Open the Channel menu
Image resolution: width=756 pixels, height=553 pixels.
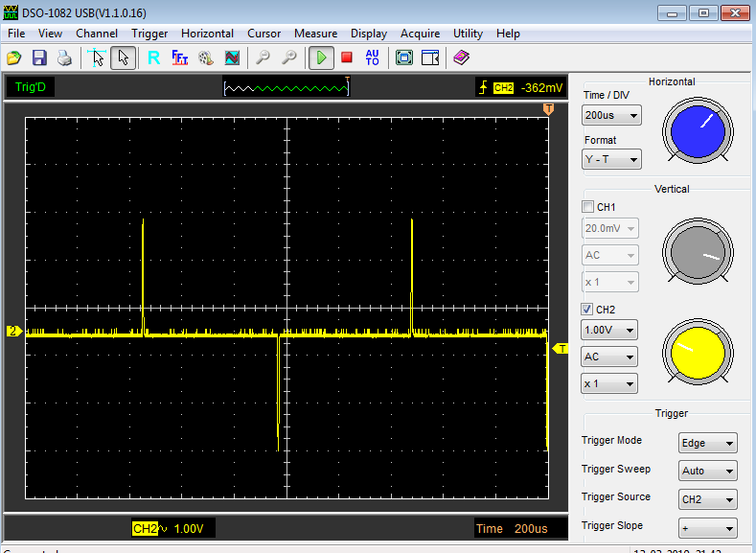point(97,34)
